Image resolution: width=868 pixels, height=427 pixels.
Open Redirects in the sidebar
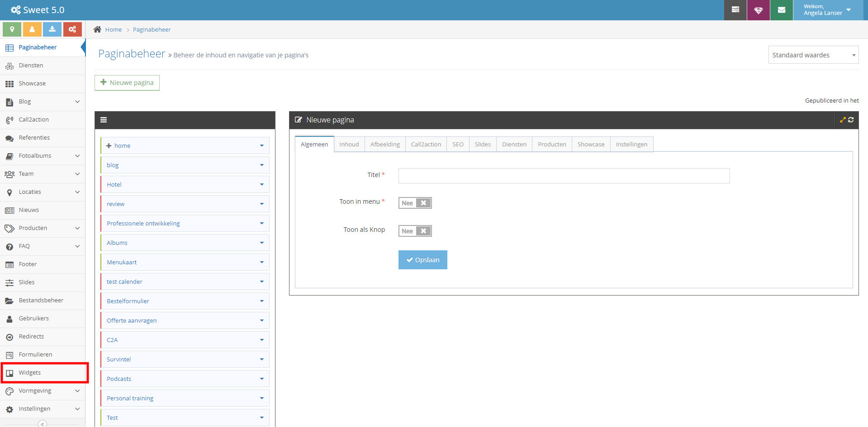click(43, 337)
